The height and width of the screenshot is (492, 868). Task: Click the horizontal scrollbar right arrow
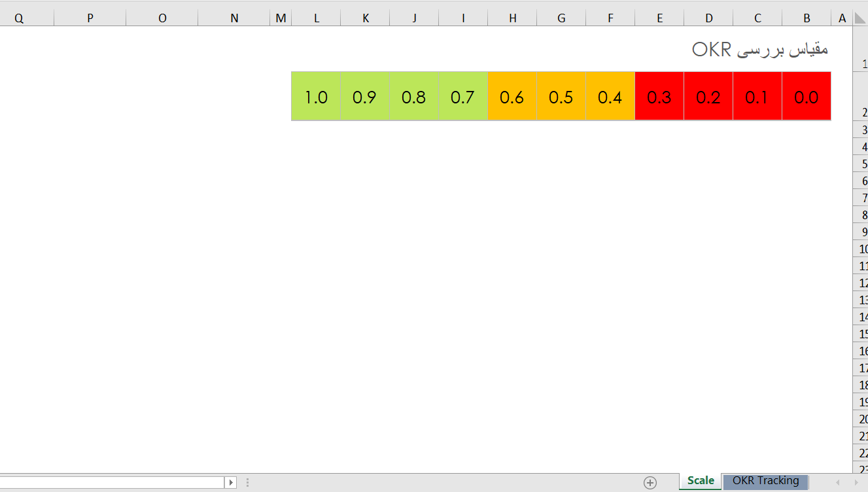point(230,482)
